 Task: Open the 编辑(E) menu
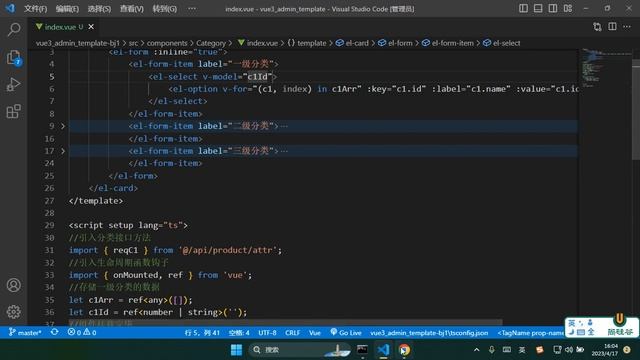point(67,9)
